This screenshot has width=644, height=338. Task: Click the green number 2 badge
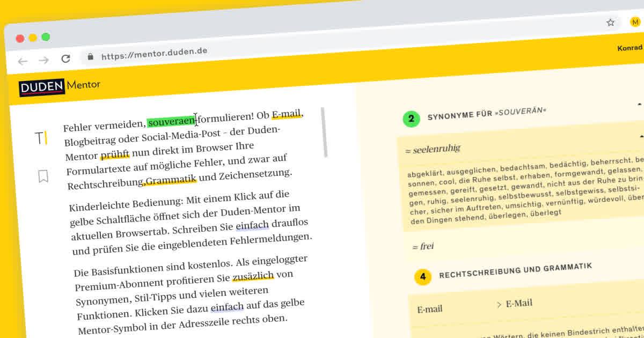(x=411, y=119)
